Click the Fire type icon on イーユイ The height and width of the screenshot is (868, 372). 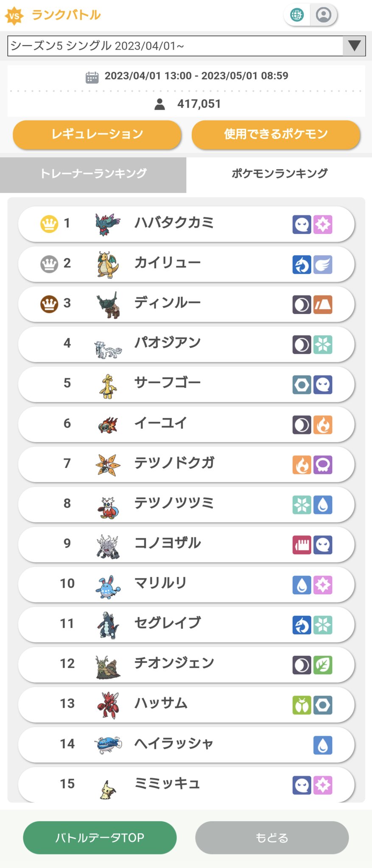[323, 425]
